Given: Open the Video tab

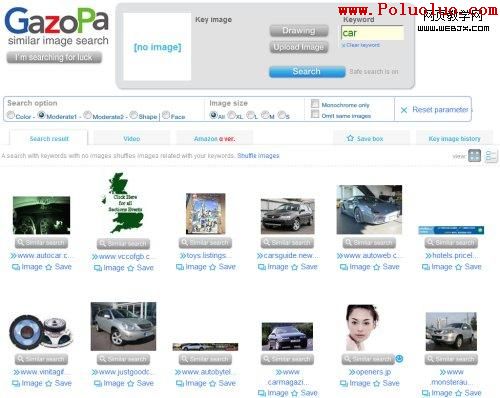Looking at the screenshot, I should (132, 138).
